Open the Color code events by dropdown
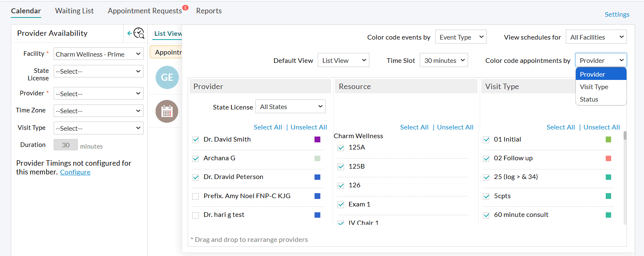Screen dimensions: 644x256 coord(461,37)
